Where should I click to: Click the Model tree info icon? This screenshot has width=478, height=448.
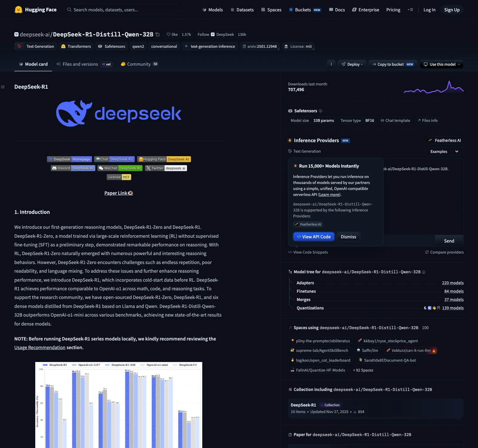(x=424, y=272)
